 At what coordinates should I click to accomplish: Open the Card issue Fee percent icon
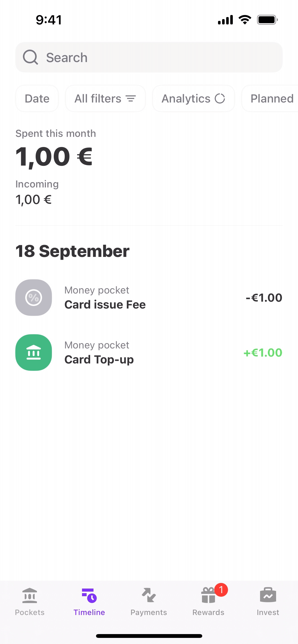coord(34,298)
